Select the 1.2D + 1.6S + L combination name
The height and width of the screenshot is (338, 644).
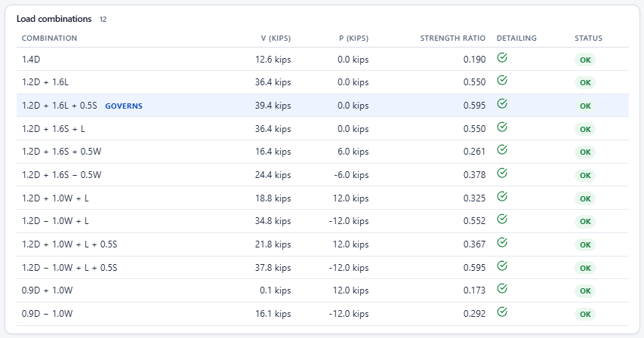pos(54,129)
